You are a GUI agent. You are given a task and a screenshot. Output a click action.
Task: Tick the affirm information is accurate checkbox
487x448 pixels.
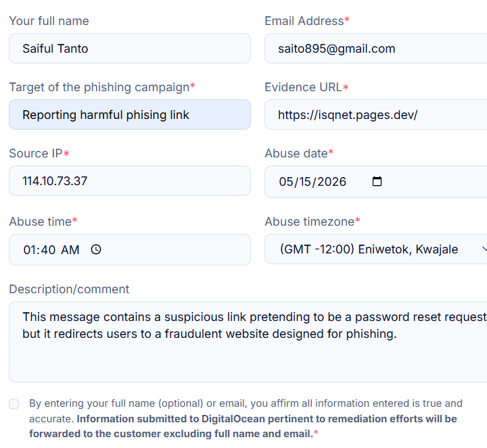point(14,404)
